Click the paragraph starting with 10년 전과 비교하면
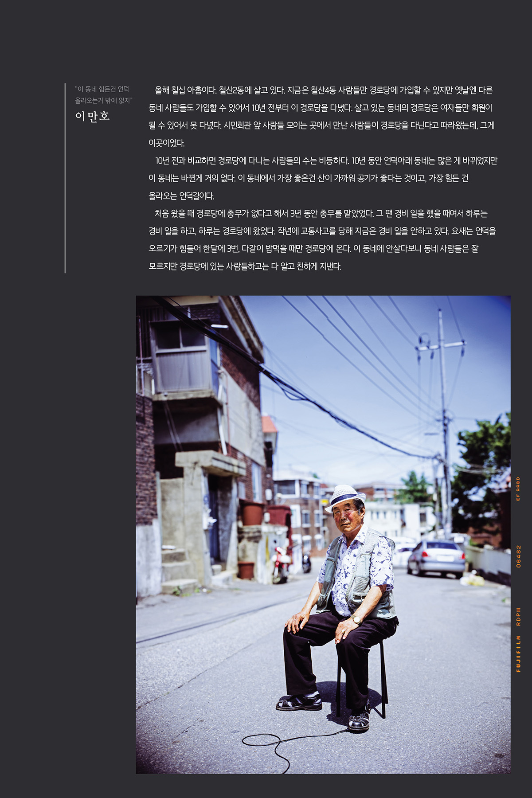532x798 pixels. click(323, 178)
